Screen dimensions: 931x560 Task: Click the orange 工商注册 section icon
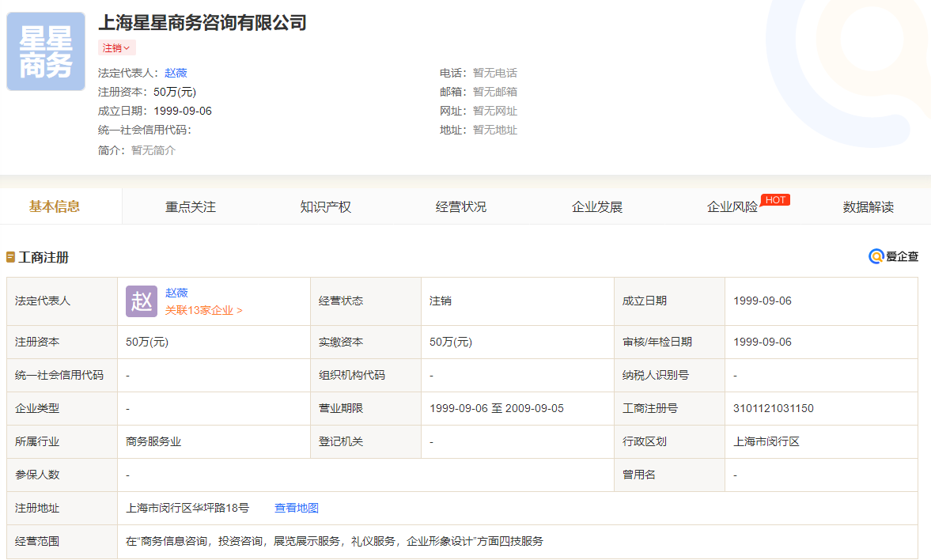point(11,256)
